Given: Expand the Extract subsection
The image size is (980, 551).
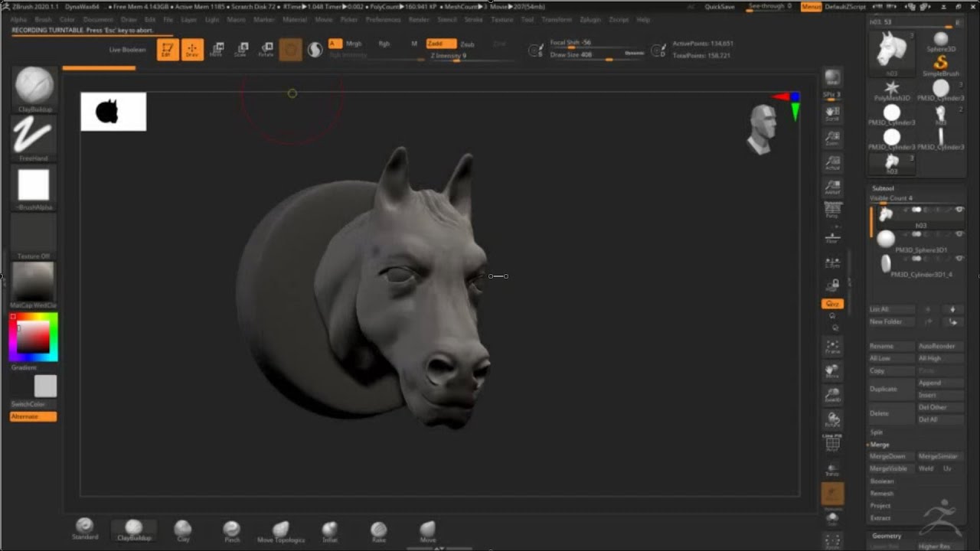Looking at the screenshot, I should (x=880, y=518).
